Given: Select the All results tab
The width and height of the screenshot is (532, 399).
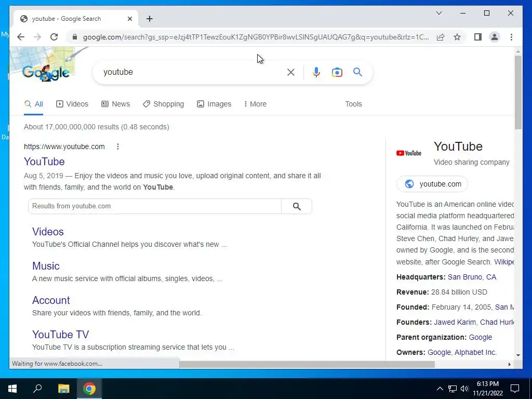Looking at the screenshot, I should [34, 104].
